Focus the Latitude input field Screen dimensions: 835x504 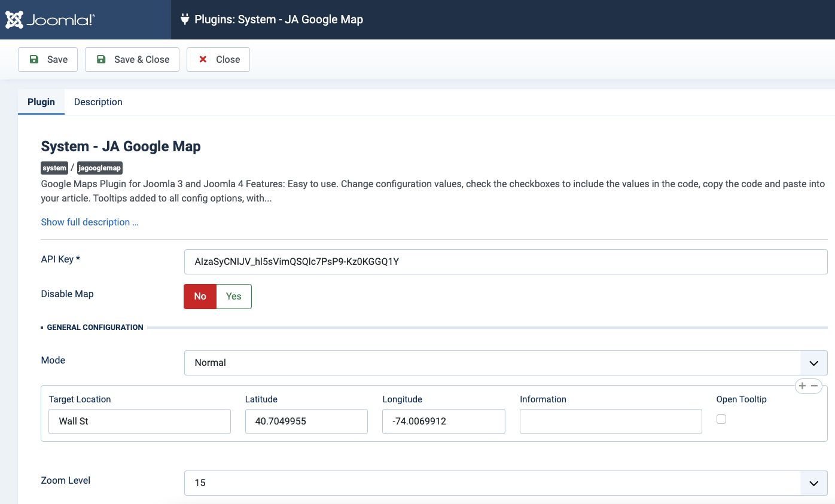click(x=306, y=421)
